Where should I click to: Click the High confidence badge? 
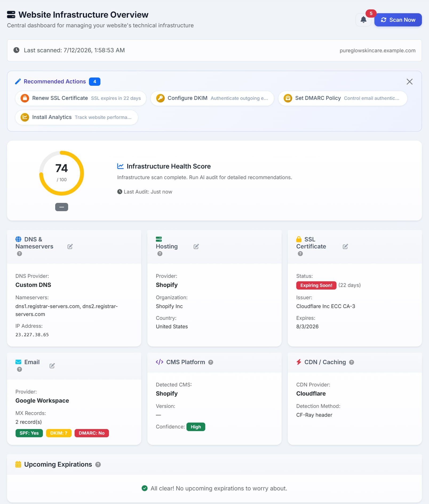(196, 427)
